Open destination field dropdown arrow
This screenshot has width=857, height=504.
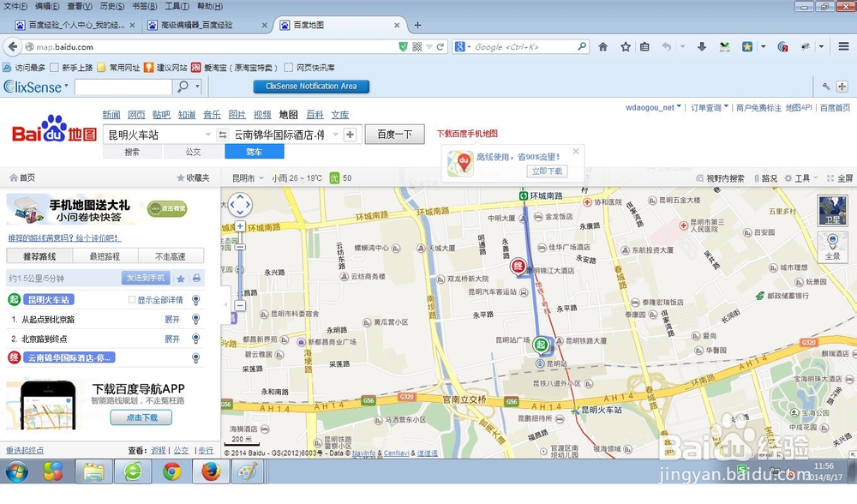pos(335,135)
